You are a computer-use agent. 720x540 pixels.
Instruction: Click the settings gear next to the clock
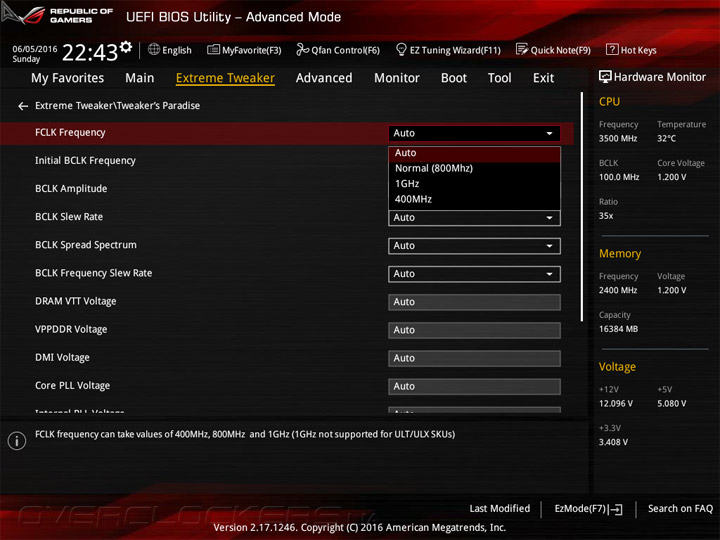(126, 47)
